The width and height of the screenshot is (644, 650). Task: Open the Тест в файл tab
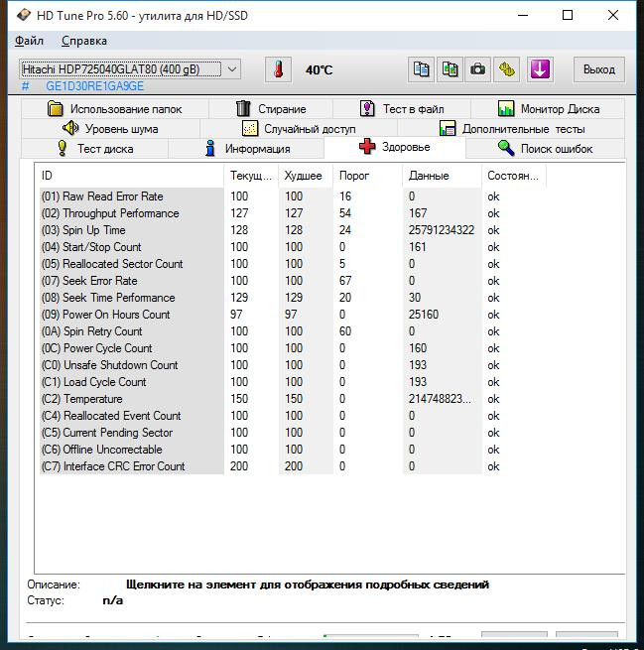point(402,108)
